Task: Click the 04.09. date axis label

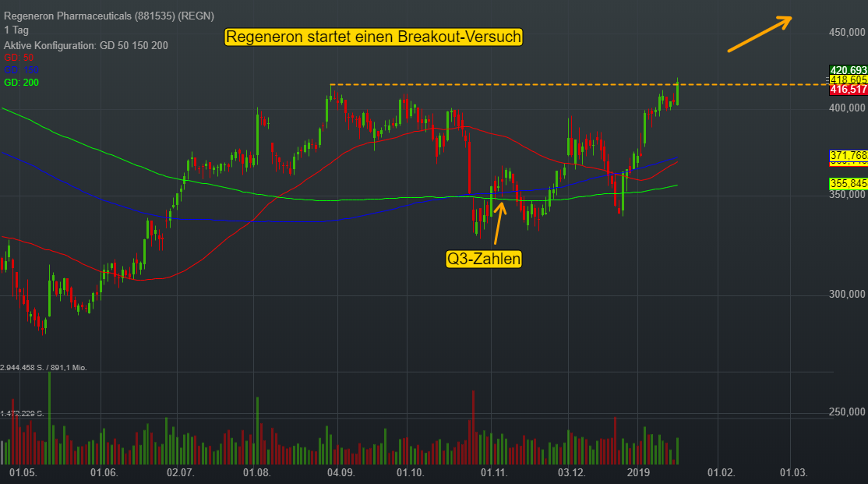Action: 341,472
